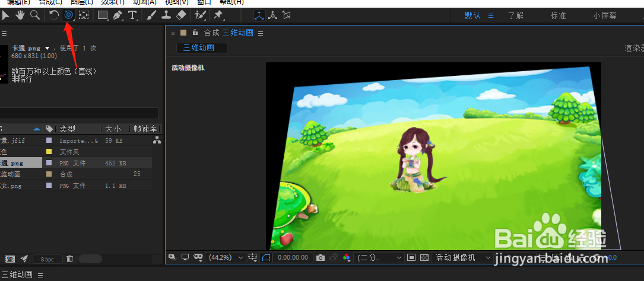The image size is (644, 281).
Task: Enable View Axis mode
Action: pos(286,15)
